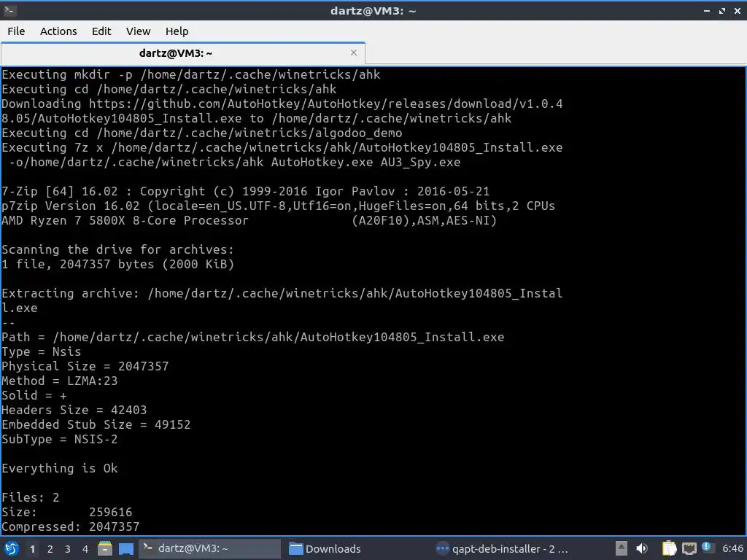Click the 'Solid = +' output line

point(34,396)
